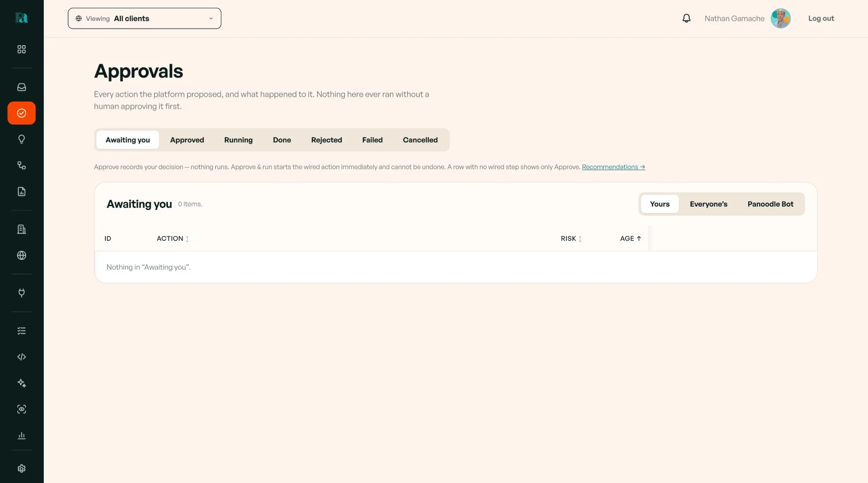Switch to the Failed tab
The image size is (868, 483).
click(372, 140)
